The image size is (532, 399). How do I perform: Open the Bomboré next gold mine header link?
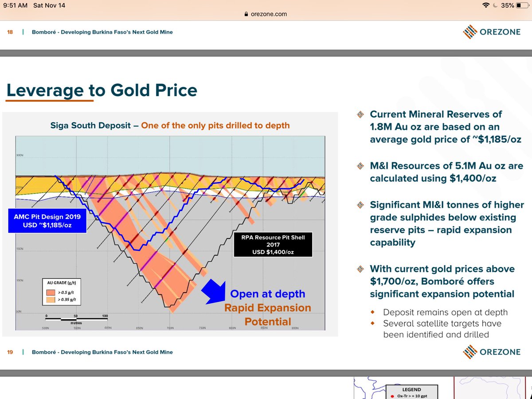[102, 31]
